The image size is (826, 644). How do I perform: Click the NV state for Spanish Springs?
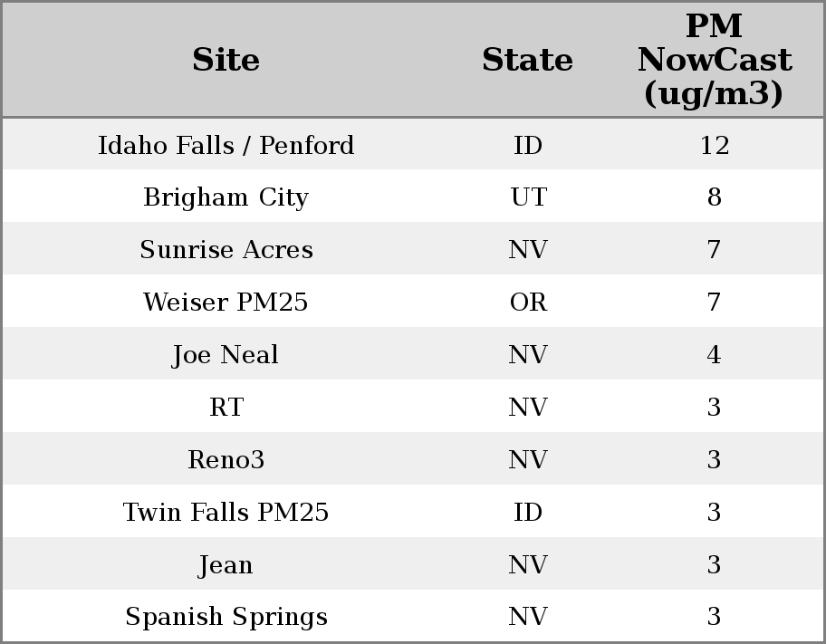tap(528, 617)
